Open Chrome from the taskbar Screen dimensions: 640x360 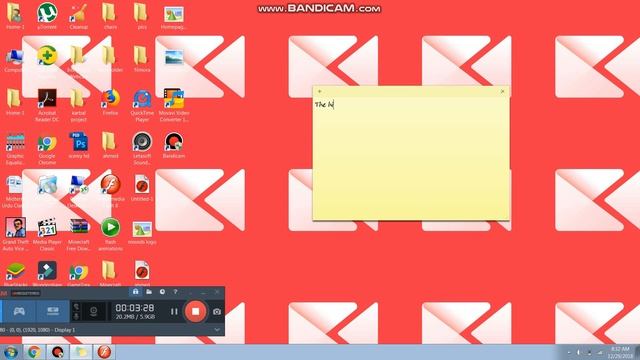point(34,352)
